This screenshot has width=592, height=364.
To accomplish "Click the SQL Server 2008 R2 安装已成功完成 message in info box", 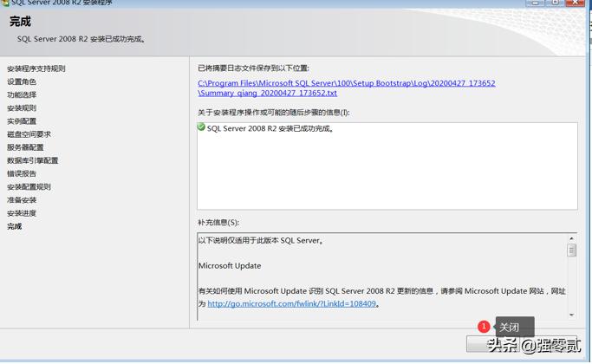I will click(270, 129).
